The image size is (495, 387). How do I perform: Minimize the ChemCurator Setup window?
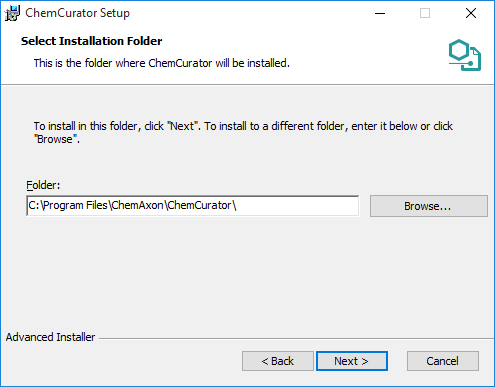(380, 13)
